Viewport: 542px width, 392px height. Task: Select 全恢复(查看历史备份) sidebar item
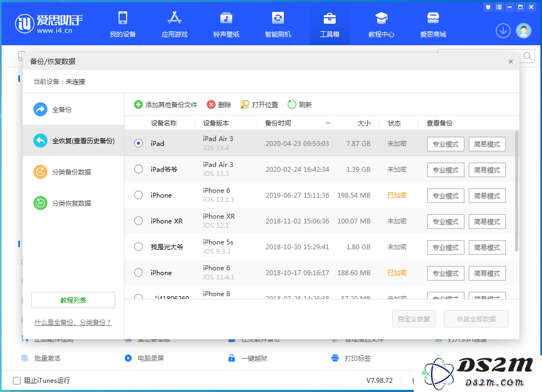(x=73, y=141)
